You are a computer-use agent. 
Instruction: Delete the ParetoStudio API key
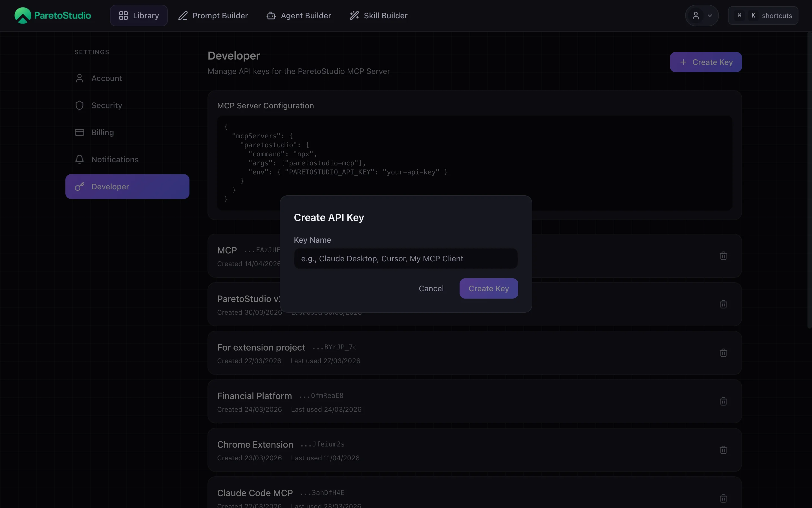(723, 305)
